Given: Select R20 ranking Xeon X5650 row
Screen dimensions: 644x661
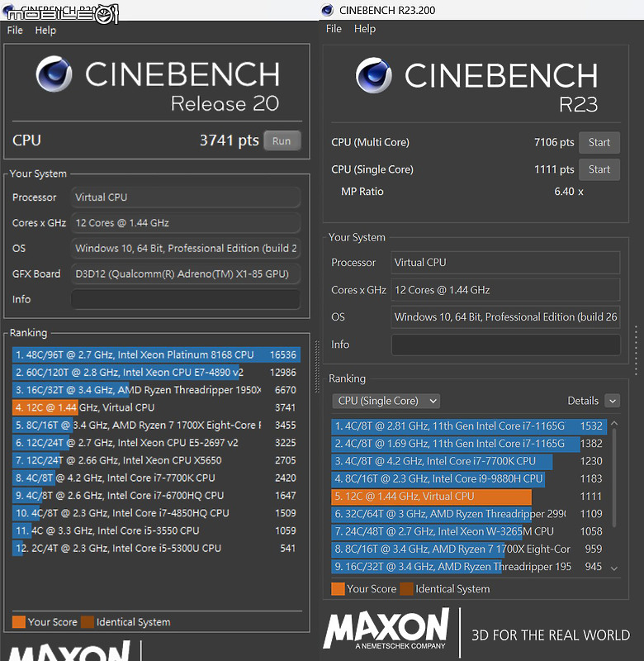Looking at the screenshot, I should click(x=156, y=460).
